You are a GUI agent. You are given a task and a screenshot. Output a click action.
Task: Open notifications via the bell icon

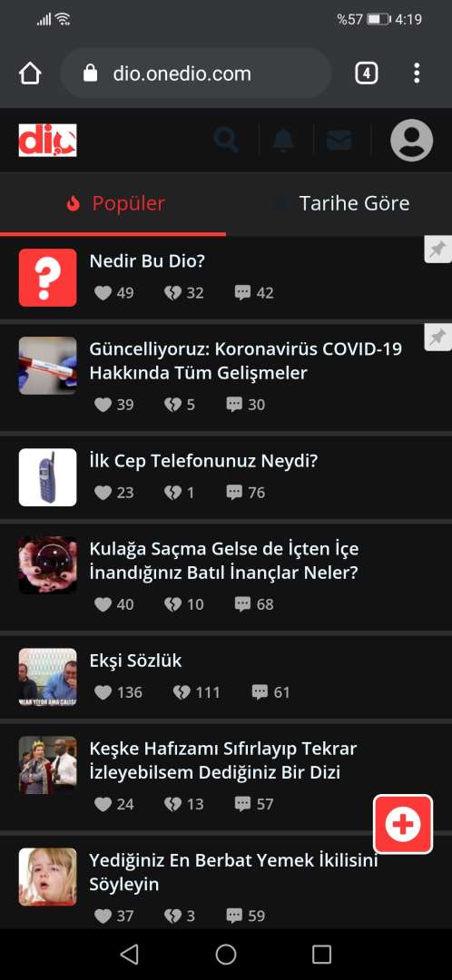tap(283, 140)
